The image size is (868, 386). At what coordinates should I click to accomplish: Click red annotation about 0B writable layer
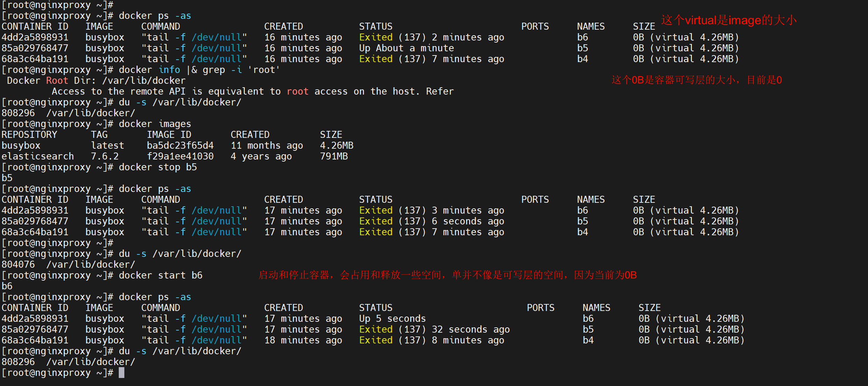click(x=696, y=80)
